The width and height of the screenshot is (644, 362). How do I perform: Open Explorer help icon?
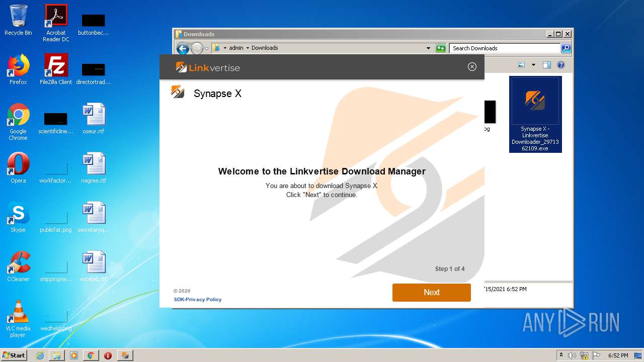[x=561, y=65]
